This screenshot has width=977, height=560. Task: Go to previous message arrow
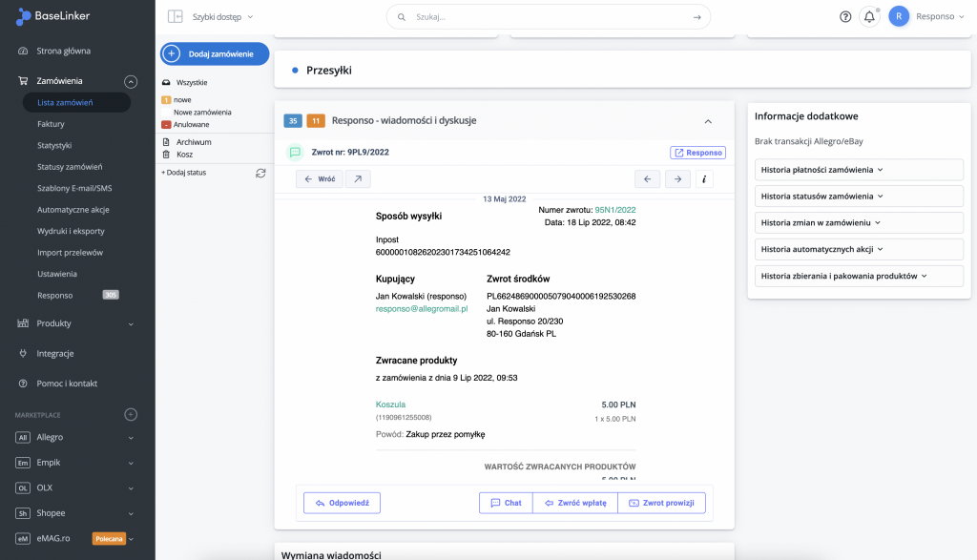pos(648,178)
